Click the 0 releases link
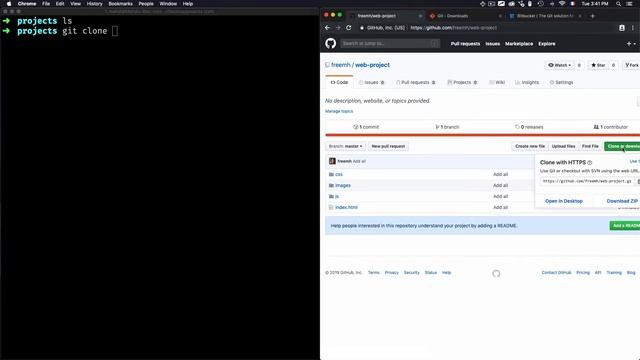The width and height of the screenshot is (640, 360). (x=529, y=127)
